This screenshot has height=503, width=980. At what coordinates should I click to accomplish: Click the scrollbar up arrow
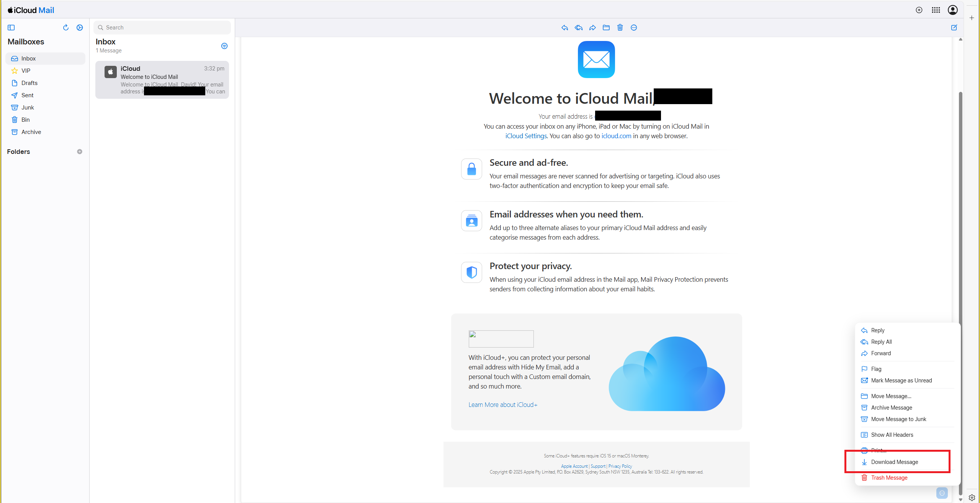pos(960,39)
